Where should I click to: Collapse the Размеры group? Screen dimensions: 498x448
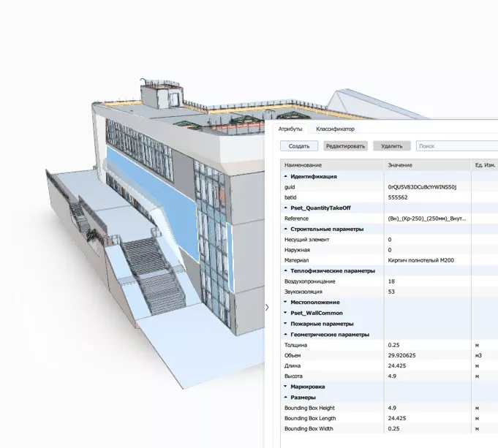(284, 398)
